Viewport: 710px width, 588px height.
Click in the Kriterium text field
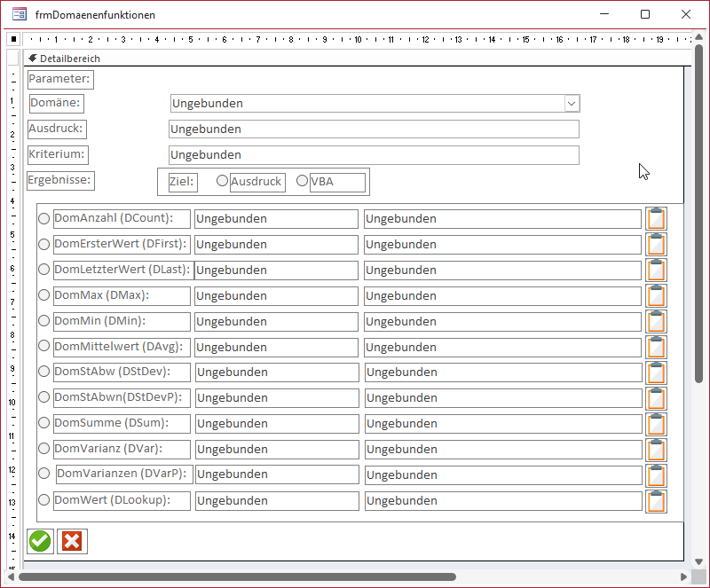click(373, 155)
